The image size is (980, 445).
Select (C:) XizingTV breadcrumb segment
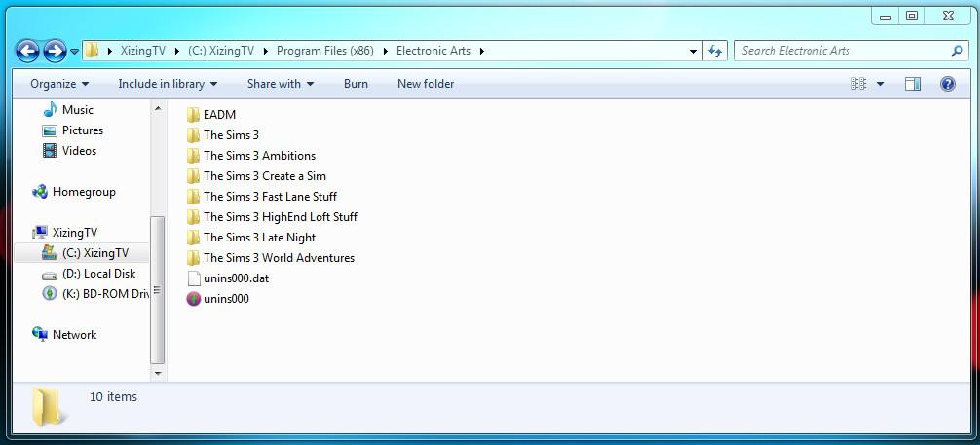pos(221,51)
